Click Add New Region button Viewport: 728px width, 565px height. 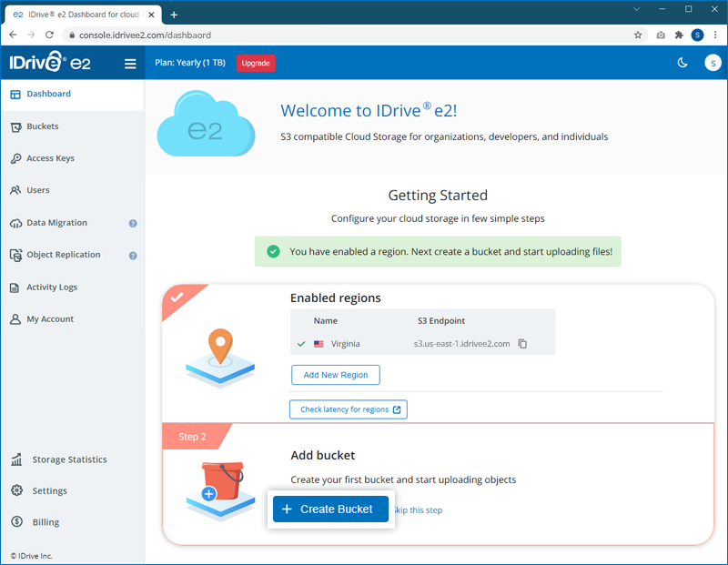336,375
